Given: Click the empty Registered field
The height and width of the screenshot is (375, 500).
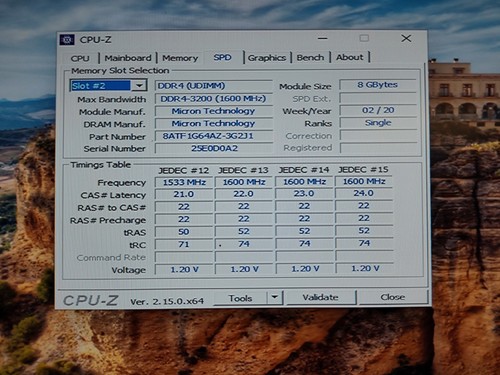Looking at the screenshot, I should point(378,148).
